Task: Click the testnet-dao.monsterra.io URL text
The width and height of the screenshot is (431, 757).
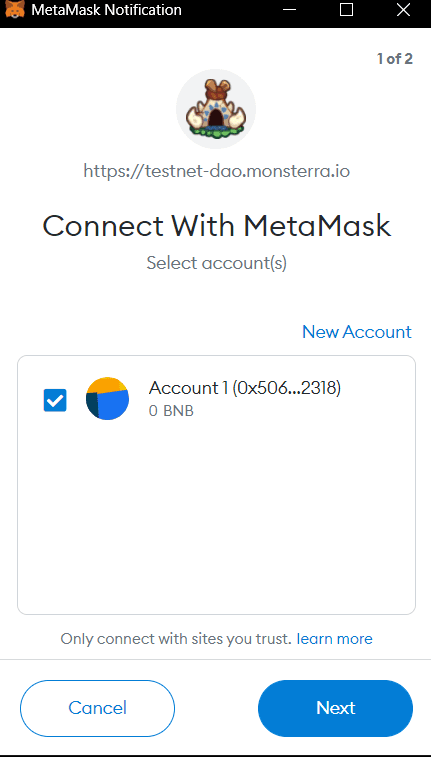Action: (x=216, y=171)
